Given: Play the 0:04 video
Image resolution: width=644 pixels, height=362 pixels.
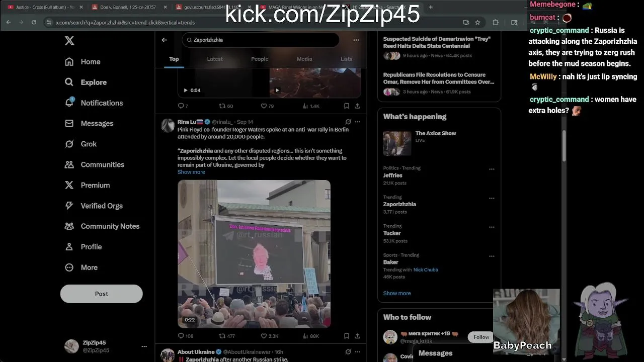Looking at the screenshot, I should pyautogui.click(x=186, y=90).
